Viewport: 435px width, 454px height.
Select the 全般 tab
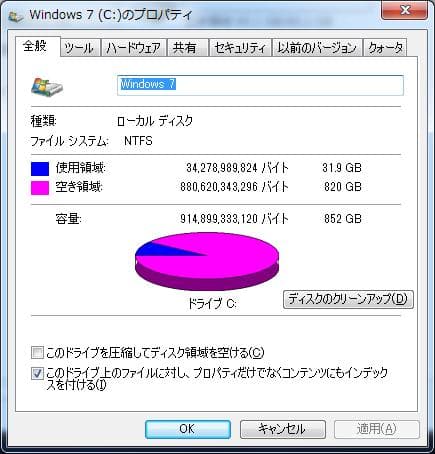(35, 46)
